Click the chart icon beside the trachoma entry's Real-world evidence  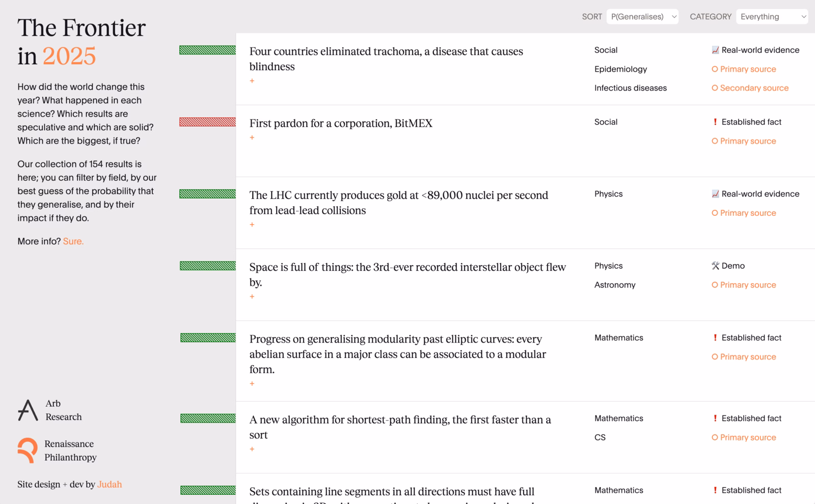coord(715,50)
